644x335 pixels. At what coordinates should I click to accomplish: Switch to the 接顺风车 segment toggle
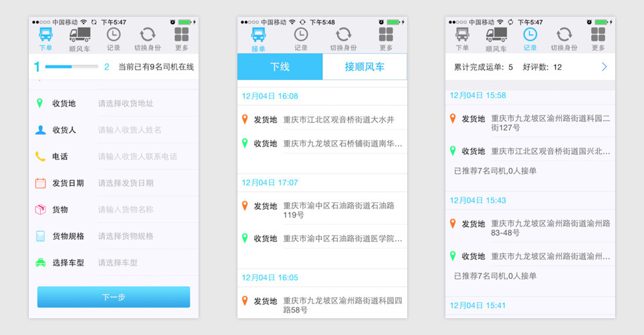pyautogui.click(x=364, y=67)
